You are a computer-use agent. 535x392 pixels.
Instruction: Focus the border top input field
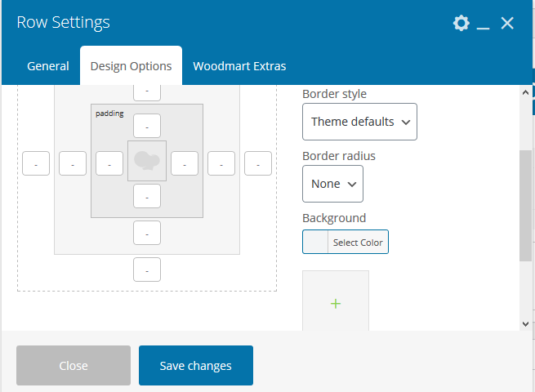point(147,92)
